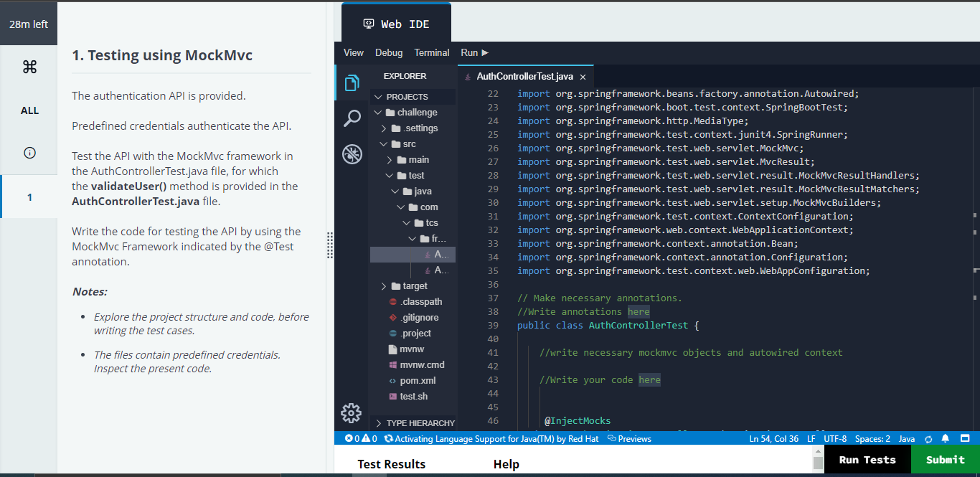Click the LF line ending indicator
The width and height of the screenshot is (980, 477).
point(811,438)
